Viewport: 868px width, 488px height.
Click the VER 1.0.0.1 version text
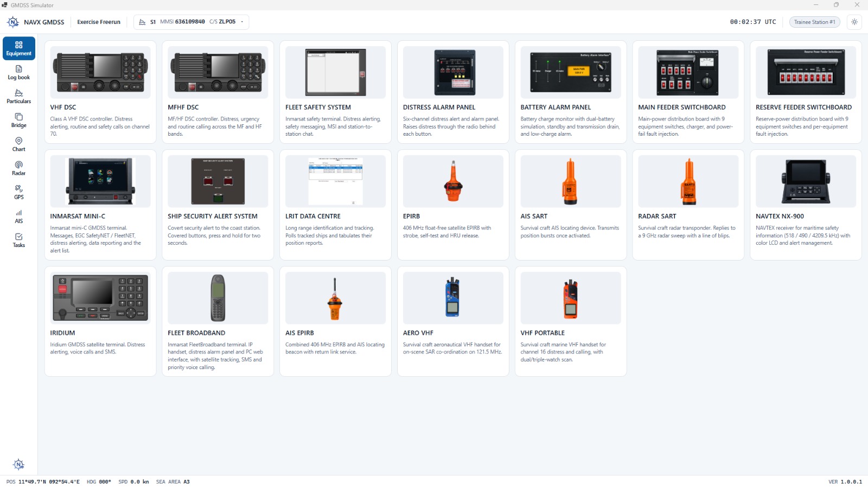[845, 481]
